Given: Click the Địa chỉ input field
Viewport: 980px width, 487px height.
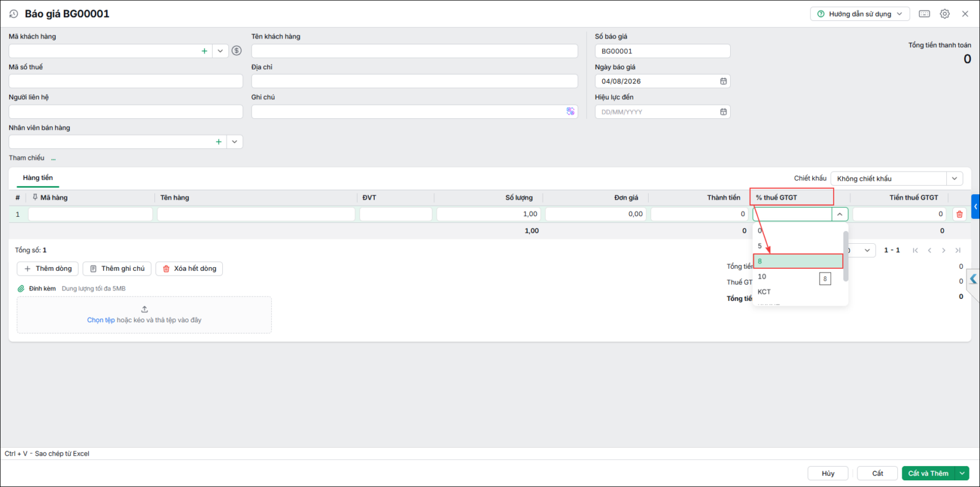Looking at the screenshot, I should point(415,81).
